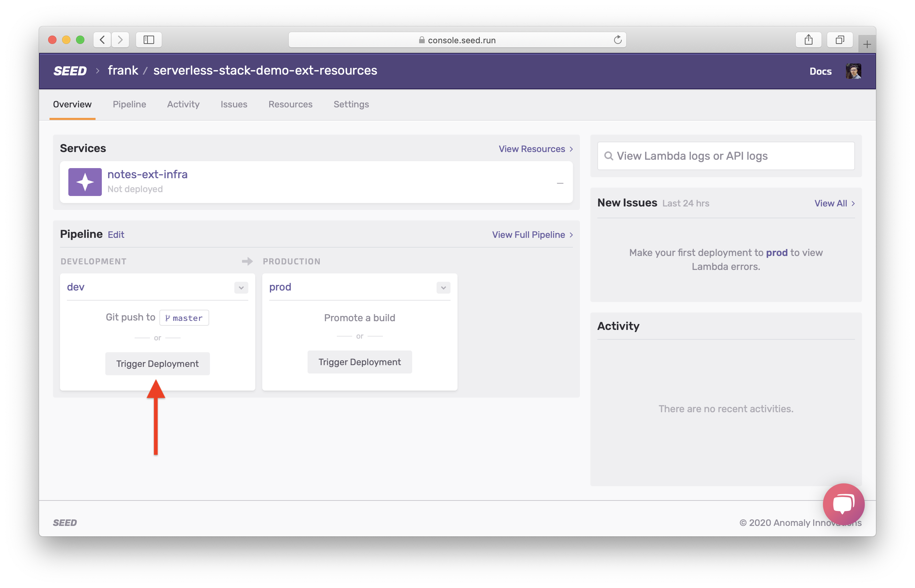Viewport: 915px width, 588px height.
Task: Click the SEED footer logo
Action: pyautogui.click(x=65, y=522)
